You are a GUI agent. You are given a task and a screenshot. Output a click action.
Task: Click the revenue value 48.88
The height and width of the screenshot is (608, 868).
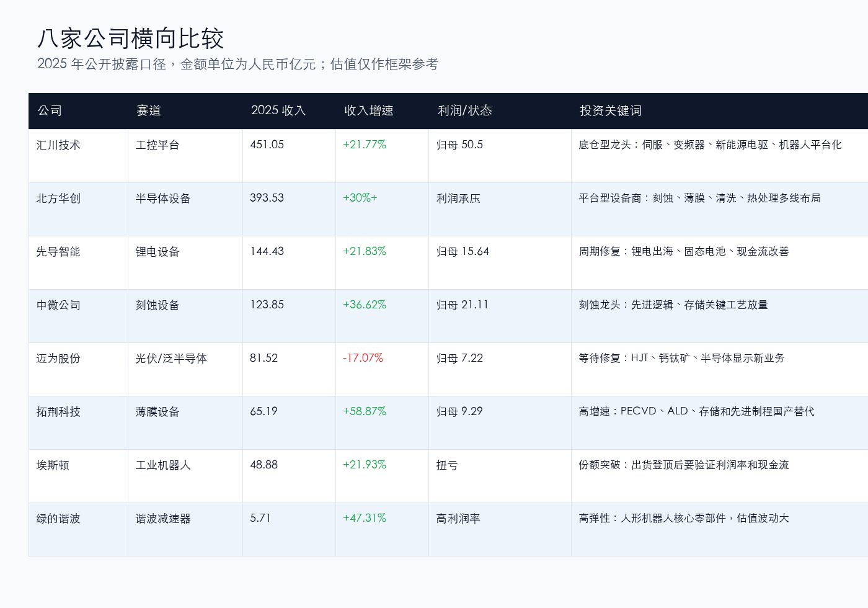(x=264, y=465)
